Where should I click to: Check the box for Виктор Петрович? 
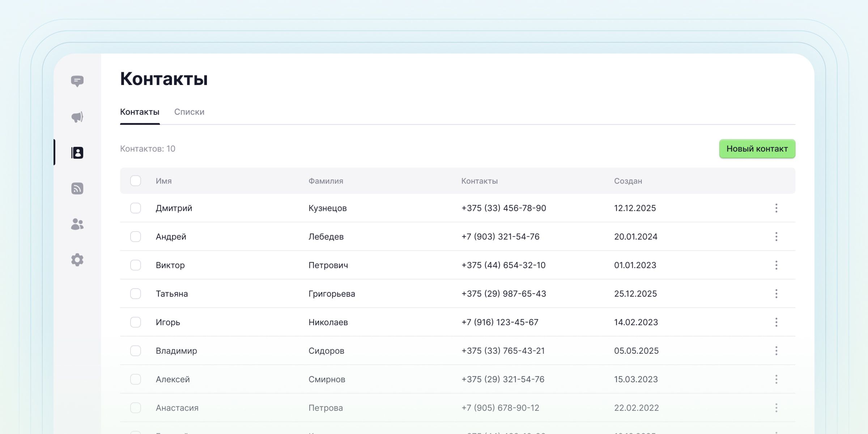tap(136, 265)
